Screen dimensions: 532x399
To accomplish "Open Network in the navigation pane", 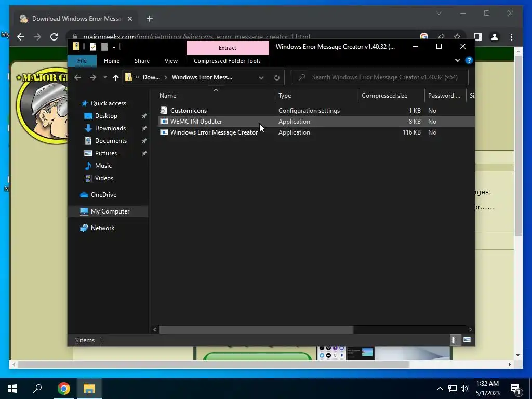I will point(102,228).
